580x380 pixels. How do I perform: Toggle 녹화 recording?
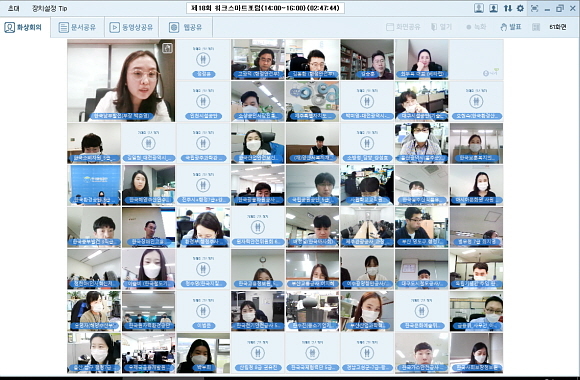(476, 27)
